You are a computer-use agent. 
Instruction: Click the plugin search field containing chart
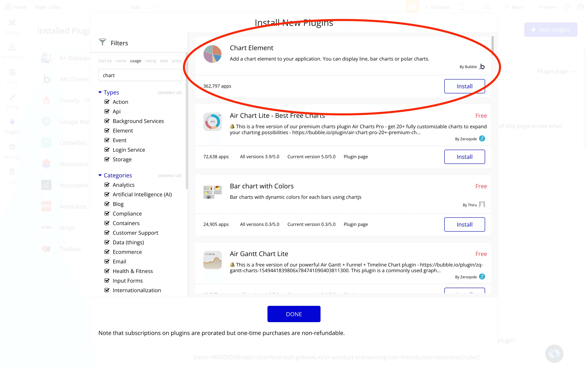coord(140,75)
